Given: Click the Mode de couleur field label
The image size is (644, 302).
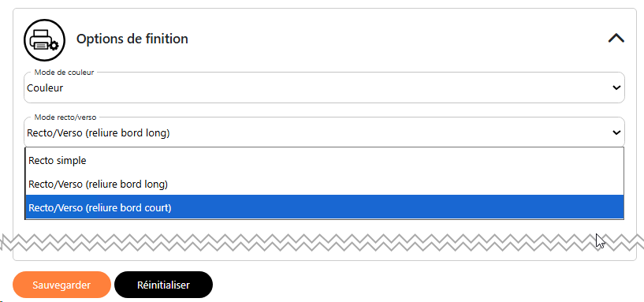Looking at the screenshot, I should [x=64, y=73].
